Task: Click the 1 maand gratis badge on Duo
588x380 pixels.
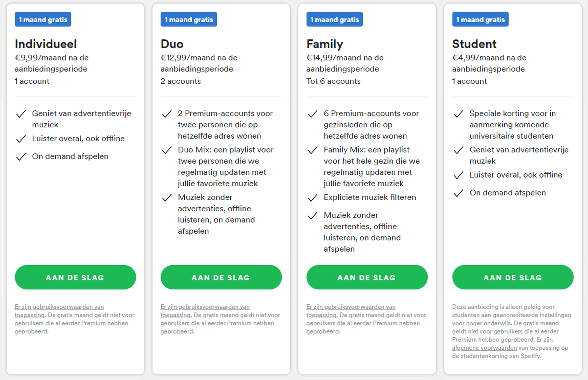Action: tap(189, 19)
